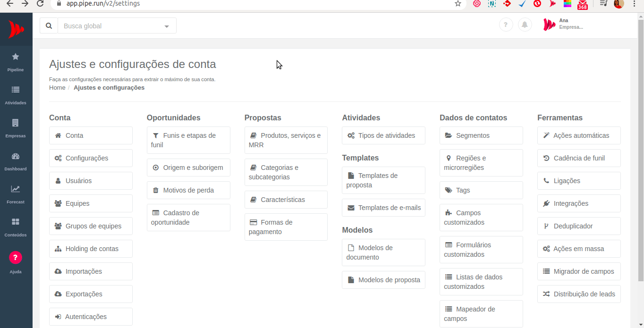This screenshot has height=328, width=644.
Task: Open Motivos de perda
Action: [188, 190]
